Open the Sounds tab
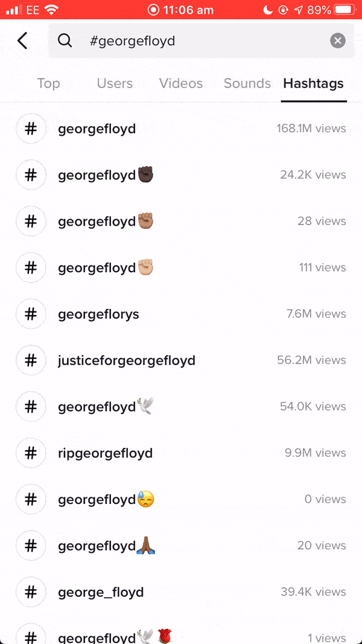The image size is (362, 644). tap(247, 83)
